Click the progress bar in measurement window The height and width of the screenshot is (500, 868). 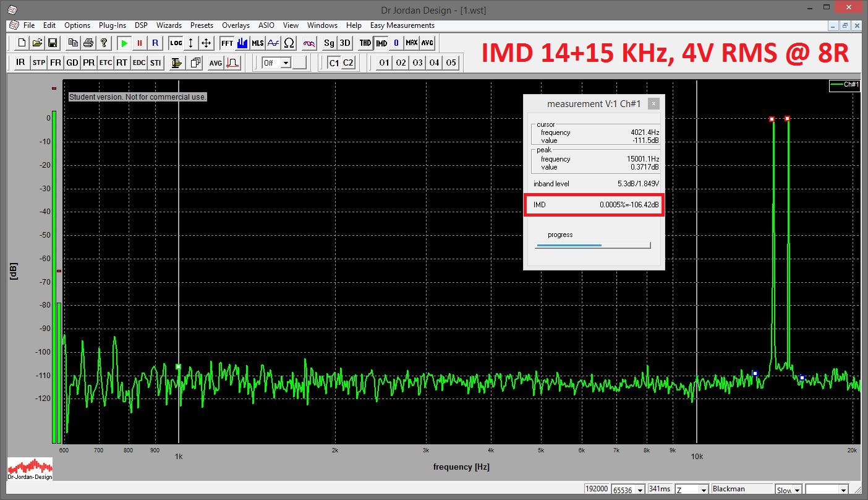pyautogui.click(x=593, y=246)
